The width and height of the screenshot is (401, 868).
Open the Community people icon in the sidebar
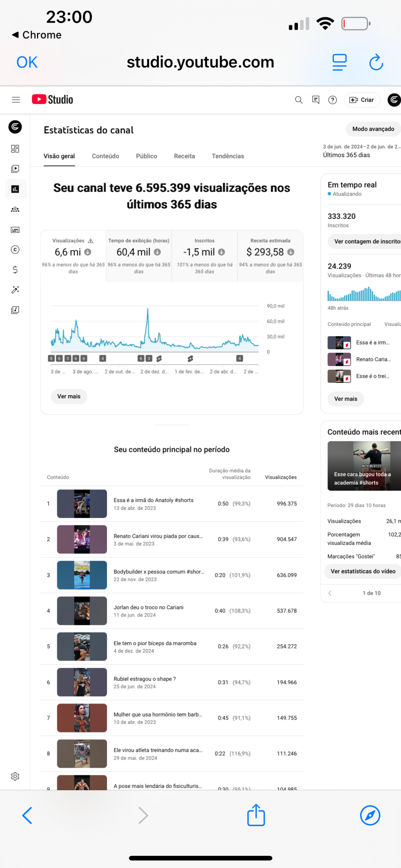point(15,209)
